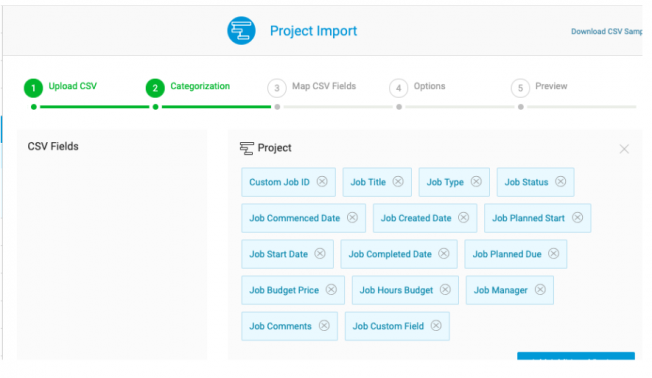Click the Project panel header icon
Viewport: 652px width, 378px height.
click(247, 148)
